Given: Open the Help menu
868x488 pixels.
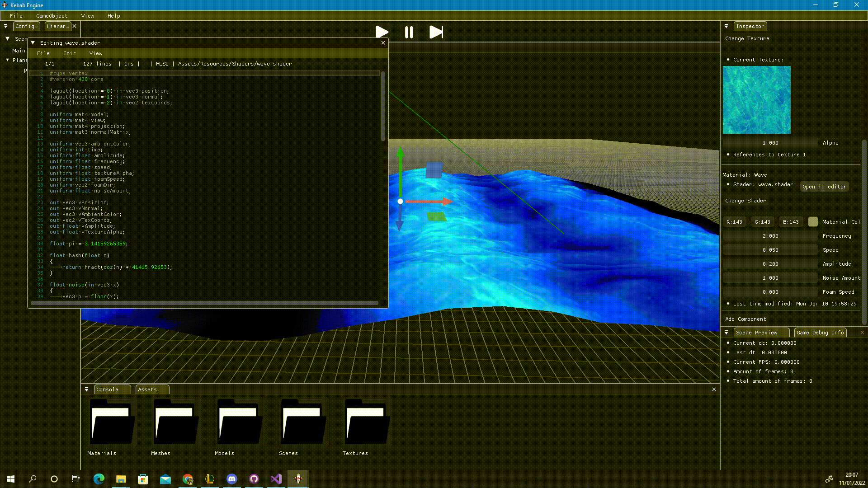Looking at the screenshot, I should click(114, 16).
